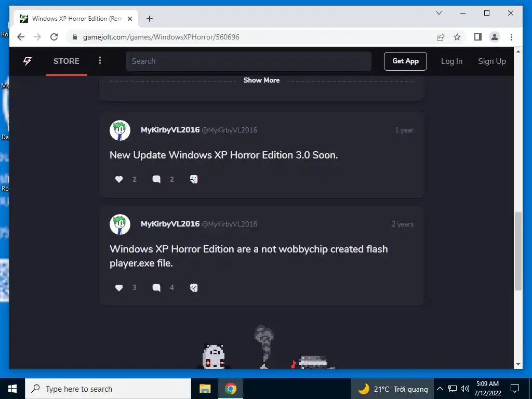Show hidden system tray icons
The width and height of the screenshot is (532, 399).
point(440,389)
